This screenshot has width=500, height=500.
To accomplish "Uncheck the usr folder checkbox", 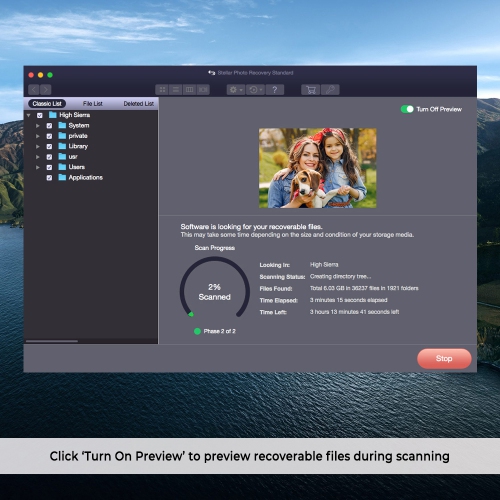I will 49,157.
